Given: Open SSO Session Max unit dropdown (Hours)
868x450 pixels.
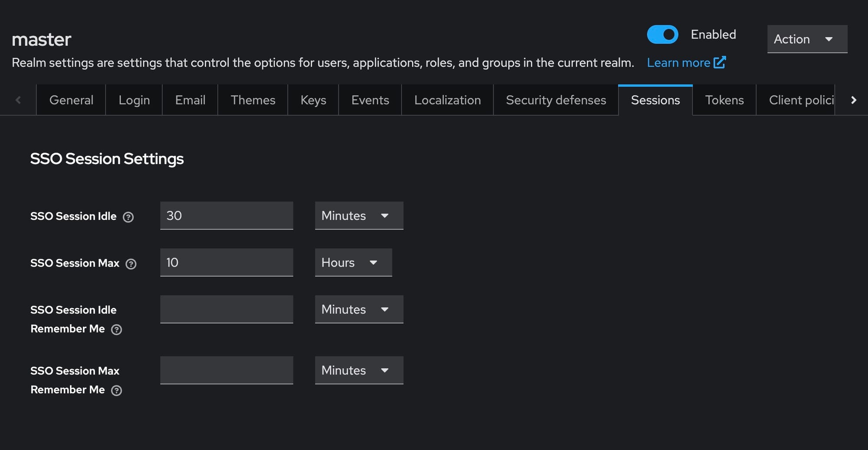Looking at the screenshot, I should click(x=353, y=262).
